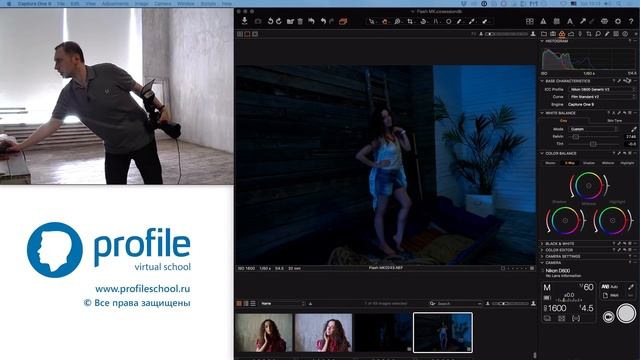Collapse the Base Characteristics panel

pos(542,81)
